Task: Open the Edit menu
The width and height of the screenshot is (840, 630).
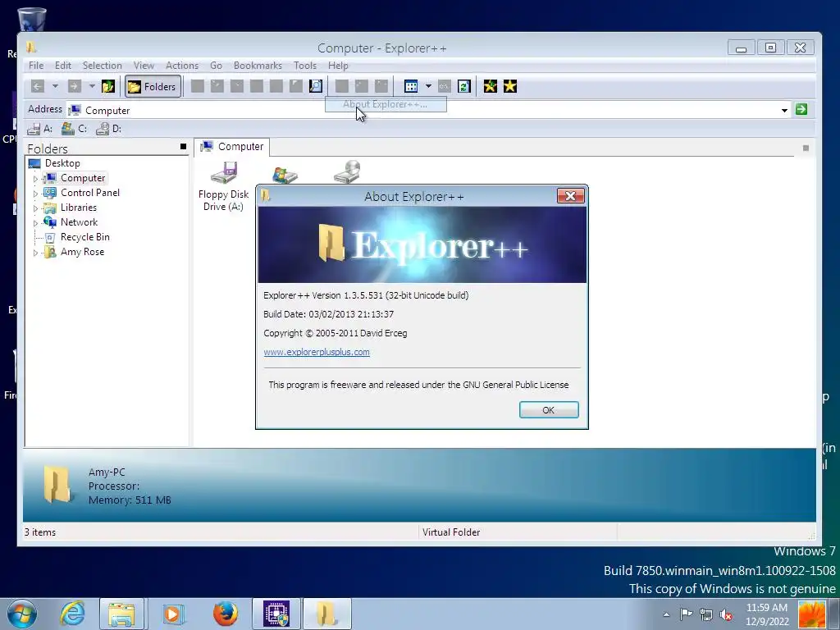Action: (x=62, y=66)
